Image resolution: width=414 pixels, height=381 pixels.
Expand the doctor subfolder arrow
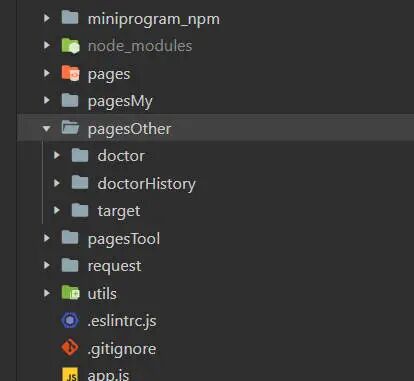pyautogui.click(x=57, y=155)
